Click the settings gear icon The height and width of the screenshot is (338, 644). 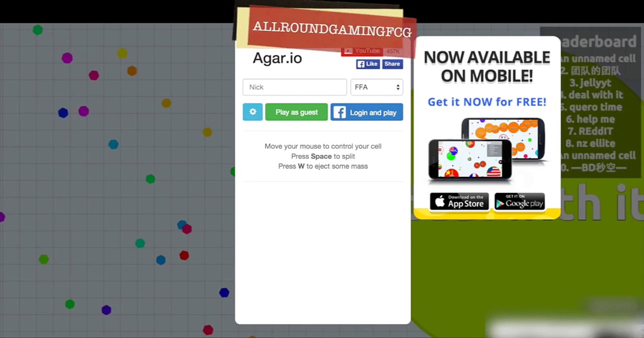tap(252, 112)
